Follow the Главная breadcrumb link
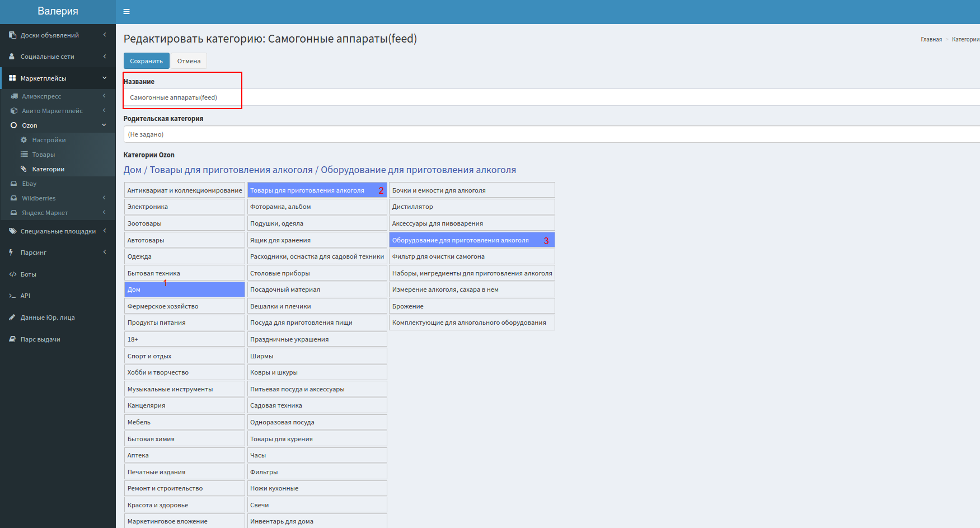 [931, 39]
